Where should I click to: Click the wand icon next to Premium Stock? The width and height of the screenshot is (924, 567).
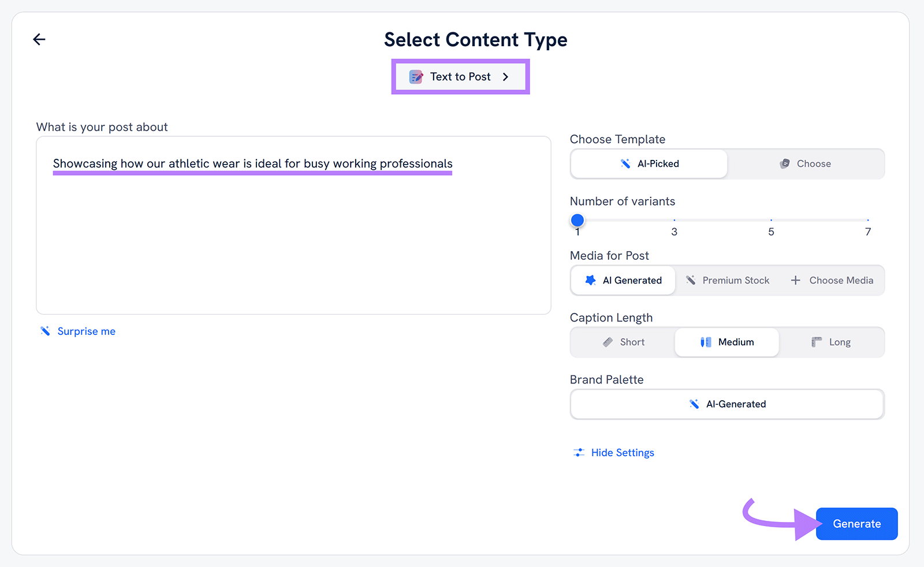(x=691, y=280)
